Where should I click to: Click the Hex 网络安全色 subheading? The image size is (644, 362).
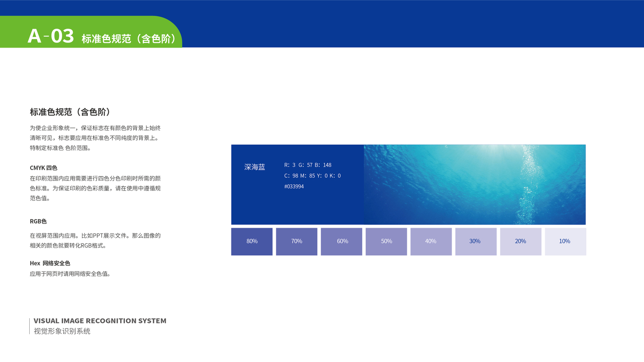coord(50,263)
